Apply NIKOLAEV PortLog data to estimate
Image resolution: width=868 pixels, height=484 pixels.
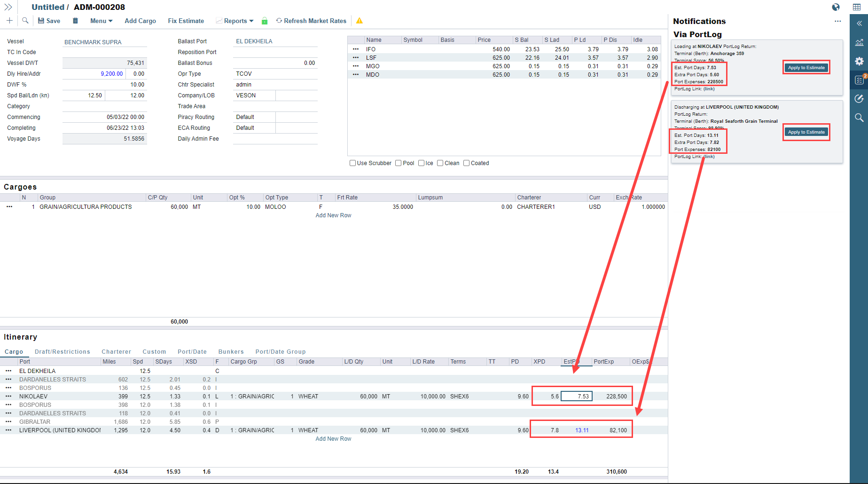pos(806,68)
